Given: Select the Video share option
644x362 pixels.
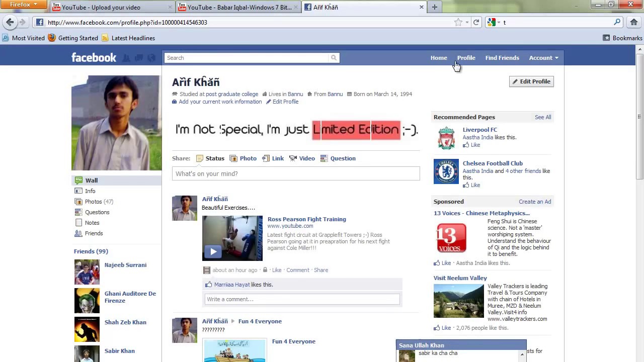Looking at the screenshot, I should click(302, 158).
